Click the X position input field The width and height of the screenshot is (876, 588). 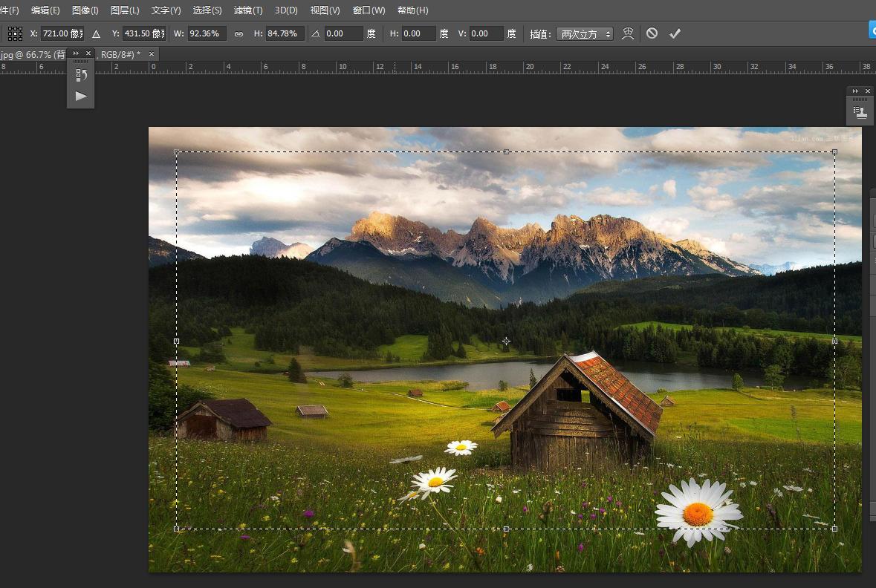point(61,33)
